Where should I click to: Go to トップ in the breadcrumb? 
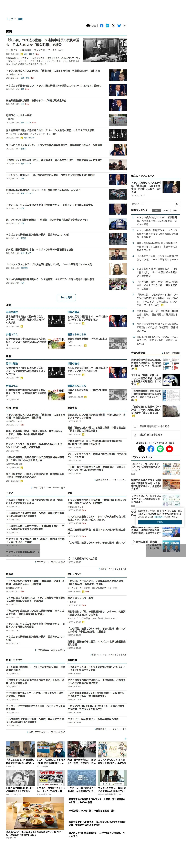pos(9,19)
